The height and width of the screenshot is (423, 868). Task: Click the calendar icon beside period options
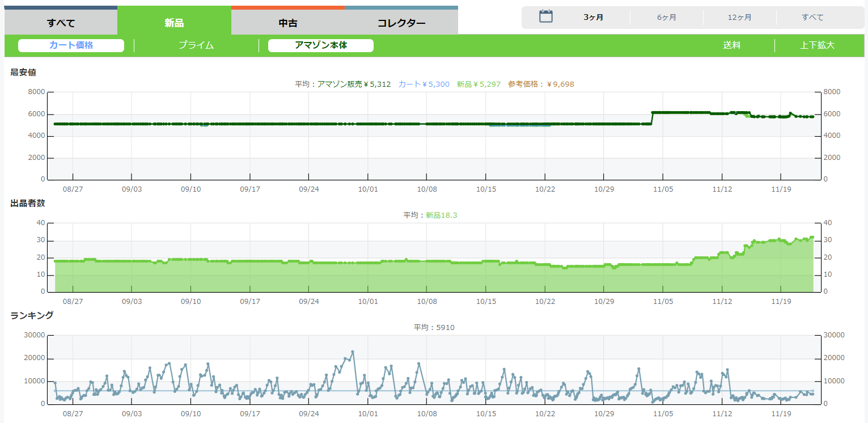click(545, 16)
